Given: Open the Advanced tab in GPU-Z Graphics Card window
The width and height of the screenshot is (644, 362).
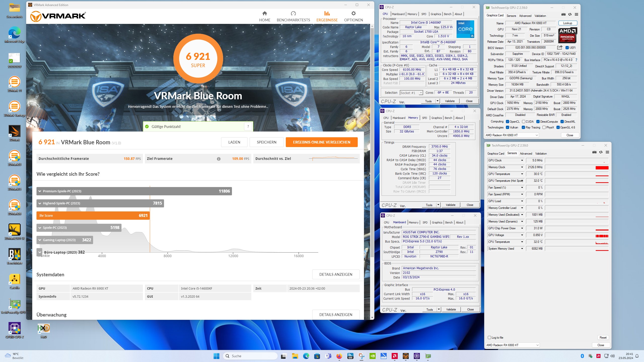Looking at the screenshot, I should (x=525, y=16).
